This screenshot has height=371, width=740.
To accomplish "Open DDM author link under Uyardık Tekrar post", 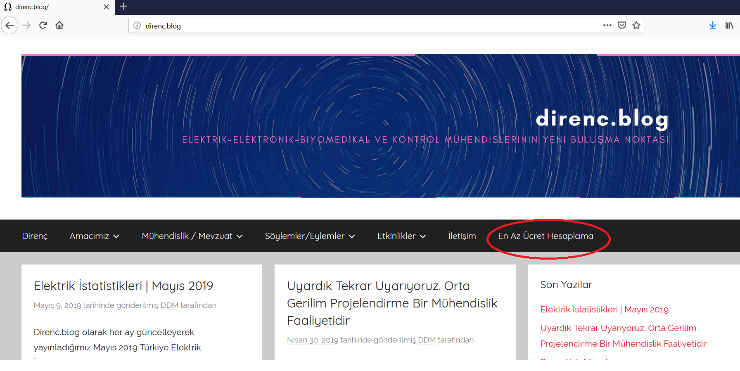I will (x=427, y=340).
